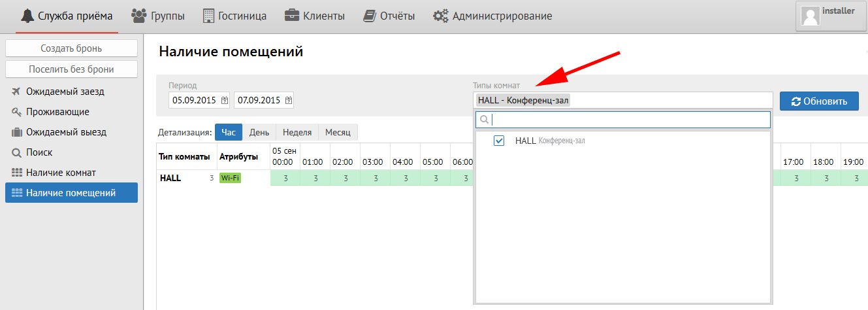Switch detail level to Неделя
This screenshot has width=868, height=310.
297,132
